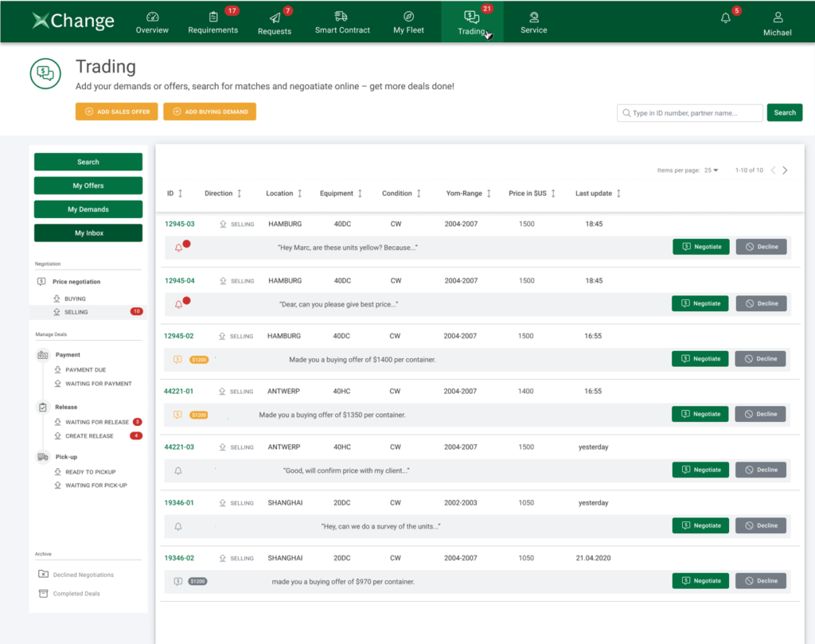The width and height of the screenshot is (815, 644).
Task: Click Add Sales Offer button
Action: [117, 112]
